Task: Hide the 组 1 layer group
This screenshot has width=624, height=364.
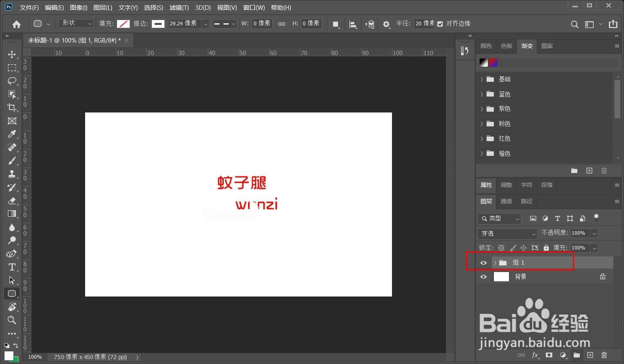Action: pos(483,263)
